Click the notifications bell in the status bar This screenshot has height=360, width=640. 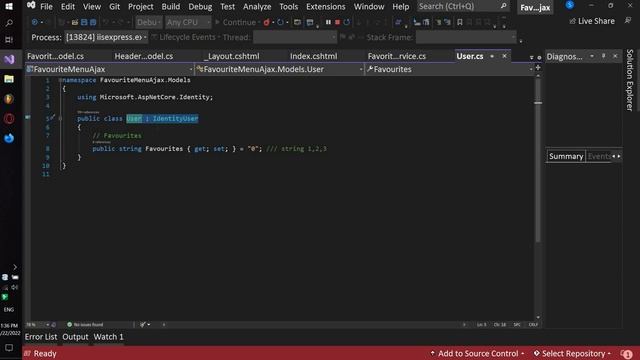pos(627,353)
